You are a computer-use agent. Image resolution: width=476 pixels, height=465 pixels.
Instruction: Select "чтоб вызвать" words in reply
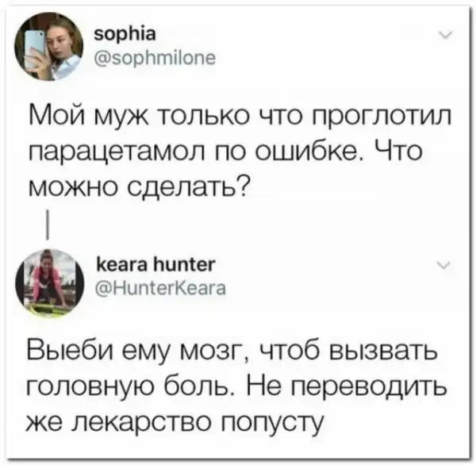(x=349, y=352)
